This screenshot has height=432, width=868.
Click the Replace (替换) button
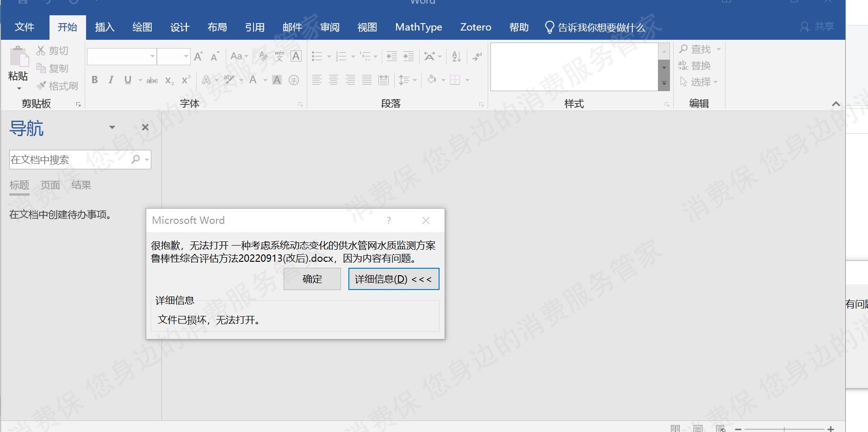pyautogui.click(x=694, y=65)
